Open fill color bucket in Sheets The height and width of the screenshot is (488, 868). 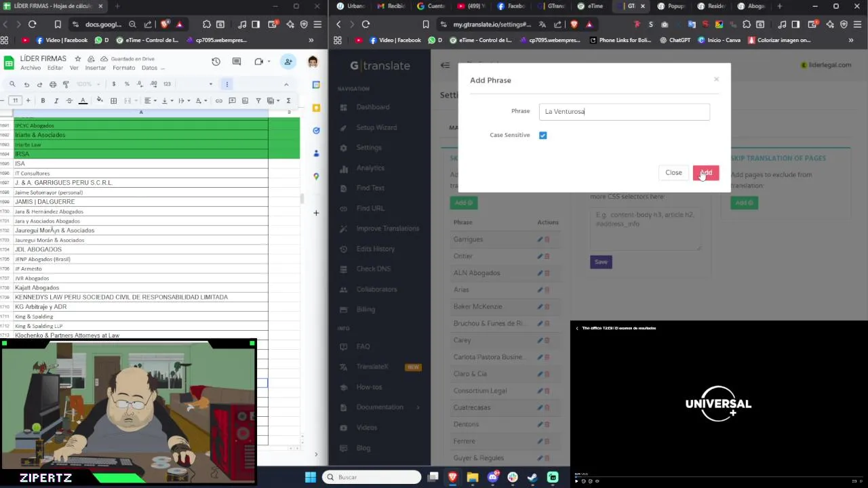click(x=100, y=100)
